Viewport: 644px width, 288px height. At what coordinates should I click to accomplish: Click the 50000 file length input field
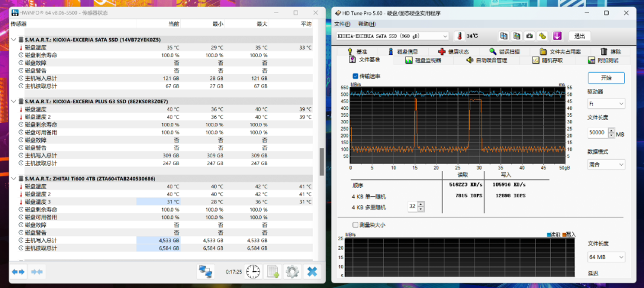point(598,133)
